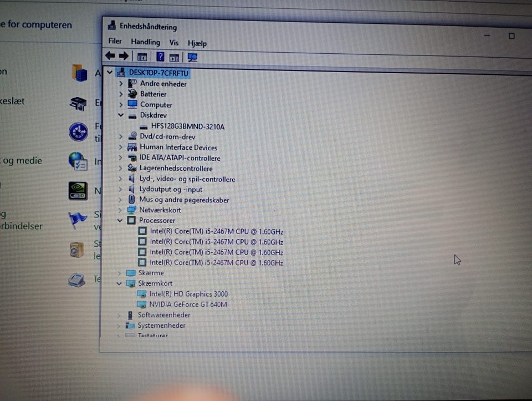
Task: Collapse the Processorer category chevron
Action: point(120,220)
